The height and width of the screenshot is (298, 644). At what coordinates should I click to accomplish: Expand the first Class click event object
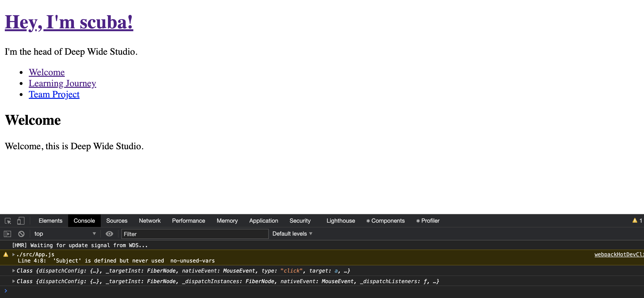click(x=13, y=271)
